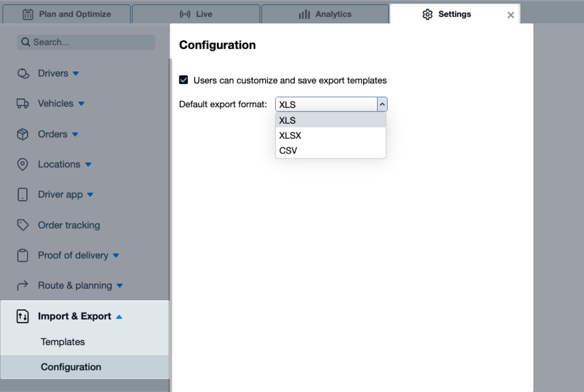Open the Plan and Optimize tab
584x392 pixels.
click(x=67, y=14)
